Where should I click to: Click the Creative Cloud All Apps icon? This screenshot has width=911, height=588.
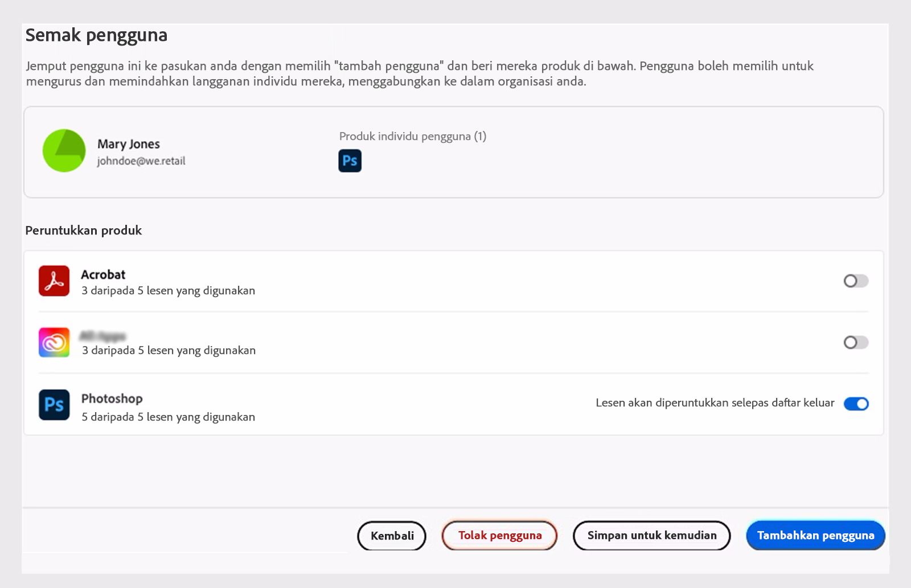click(54, 343)
